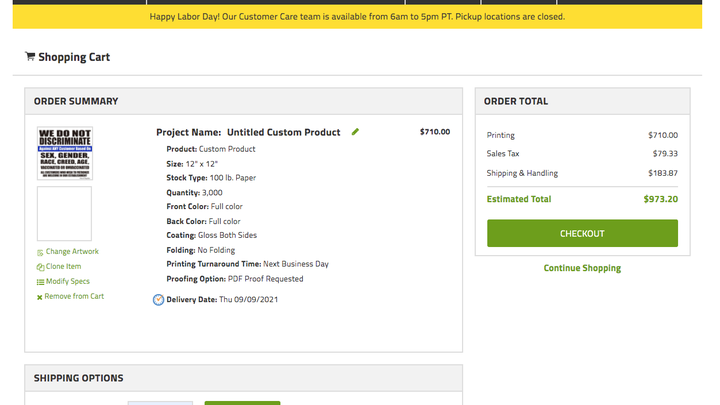Click the yellow Labor Day announcement banner

click(x=357, y=17)
